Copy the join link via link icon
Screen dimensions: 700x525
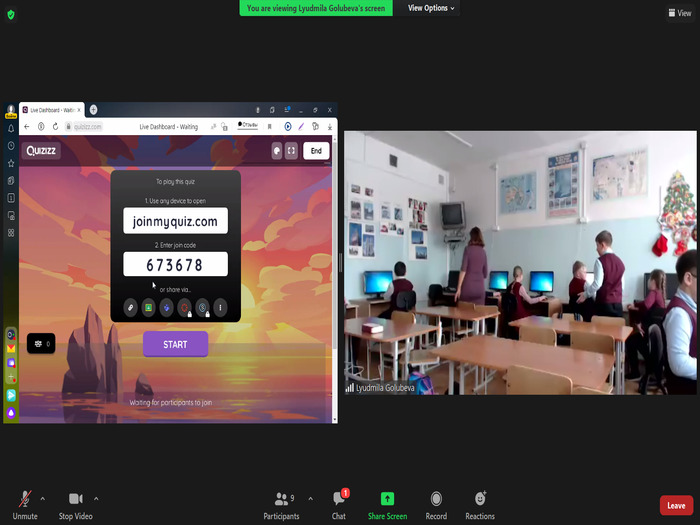130,308
